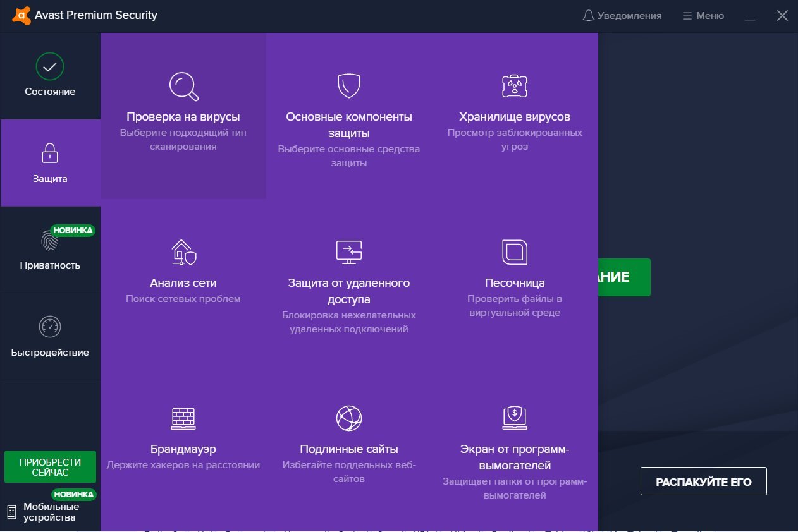Viewport: 798px width, 532px height.
Task: Click text Просмотр заблокированных угроз
Action: [515, 140]
